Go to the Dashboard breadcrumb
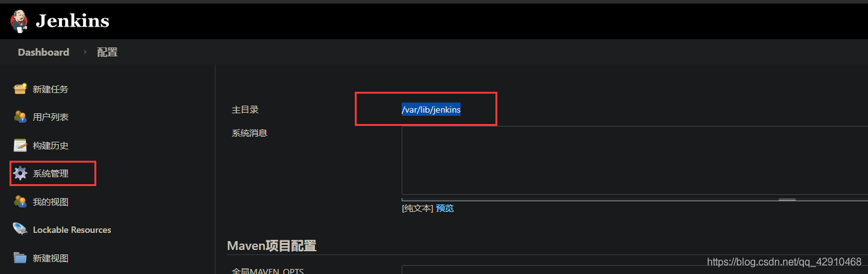This screenshot has height=274, width=868. [x=43, y=52]
